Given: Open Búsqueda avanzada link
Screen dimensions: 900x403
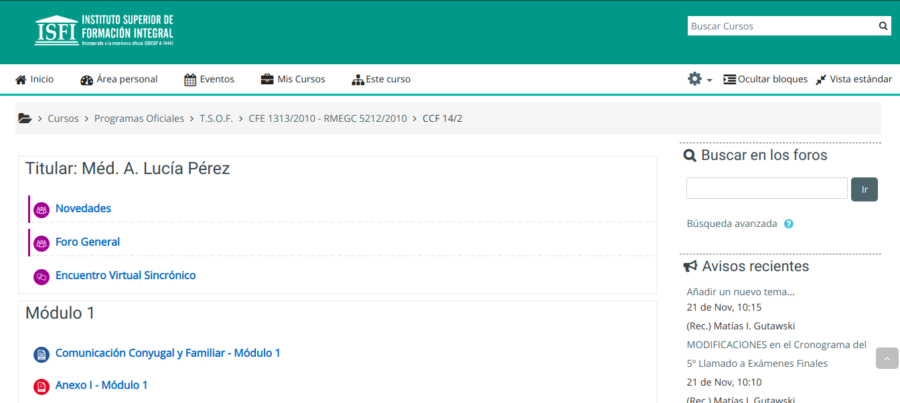Looking at the screenshot, I should [x=732, y=224].
